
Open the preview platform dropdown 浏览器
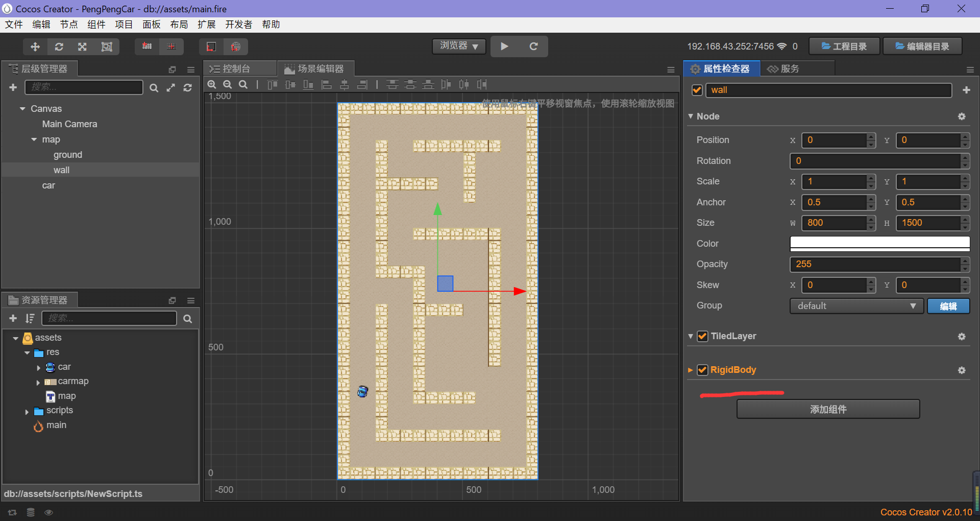point(459,46)
